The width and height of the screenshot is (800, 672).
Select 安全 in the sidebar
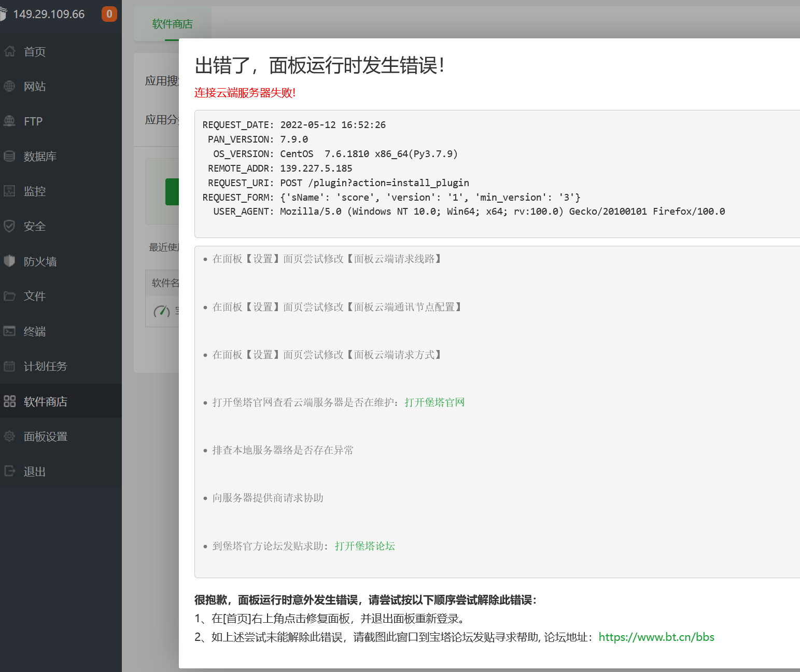click(x=61, y=226)
